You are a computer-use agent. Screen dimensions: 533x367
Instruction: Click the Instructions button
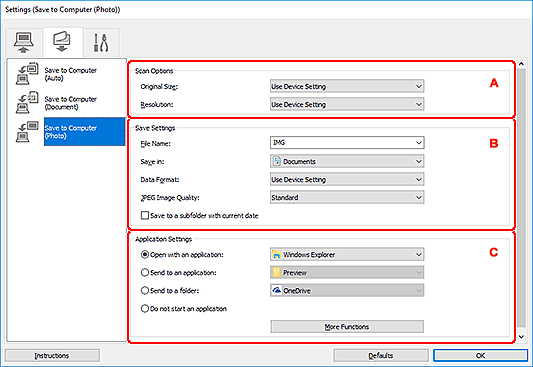click(x=52, y=355)
